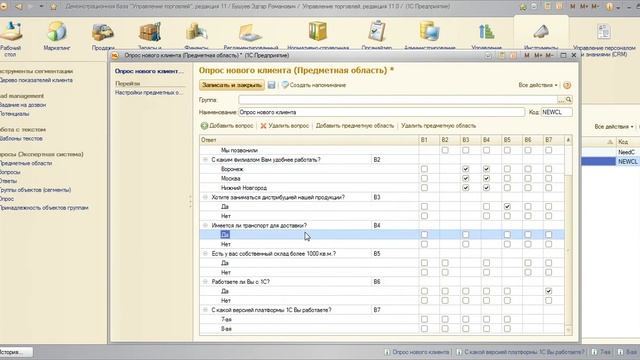This screenshot has width=640, height=360.
Task: Click the ellipsis select button in Группа field
Action: point(562,100)
